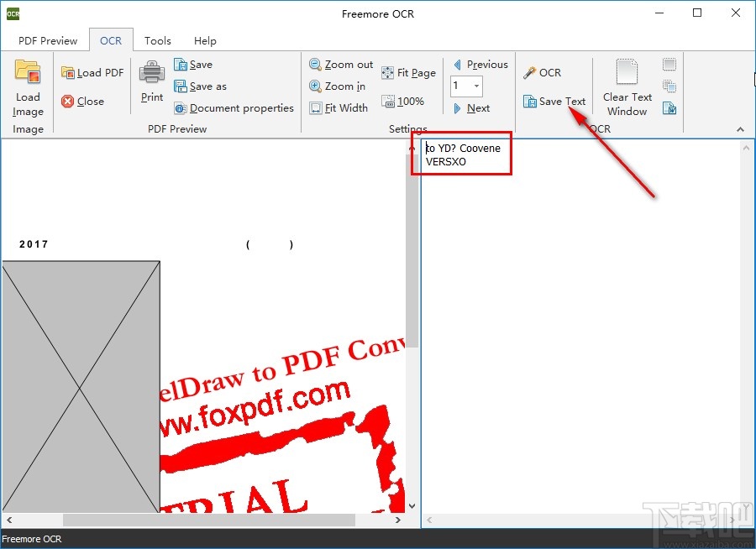Click the preview vertical scrollbar thumb

click(x=412, y=251)
